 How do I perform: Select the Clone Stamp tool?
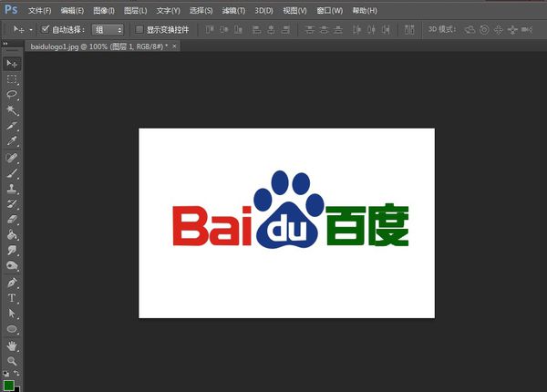(12, 189)
